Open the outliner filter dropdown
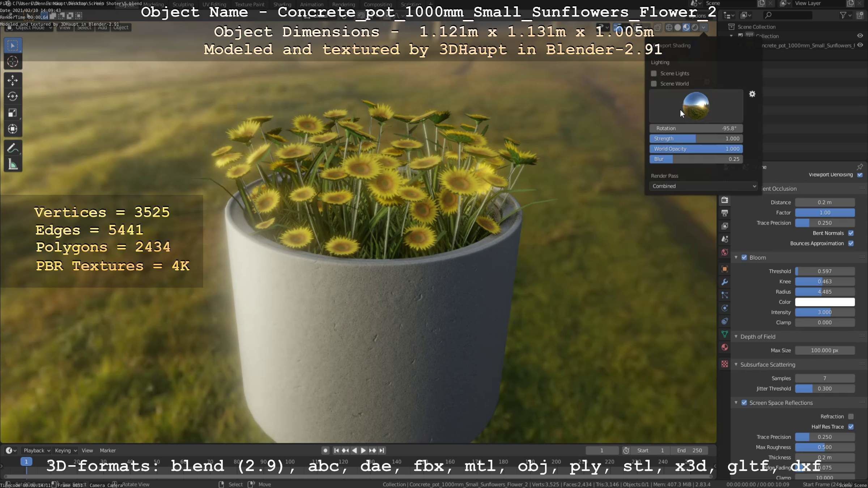The height and width of the screenshot is (488, 868). pyautogui.click(x=846, y=15)
